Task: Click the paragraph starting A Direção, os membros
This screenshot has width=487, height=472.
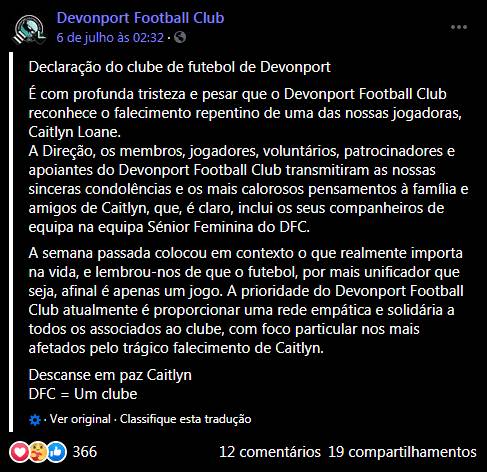Action: [x=248, y=189]
